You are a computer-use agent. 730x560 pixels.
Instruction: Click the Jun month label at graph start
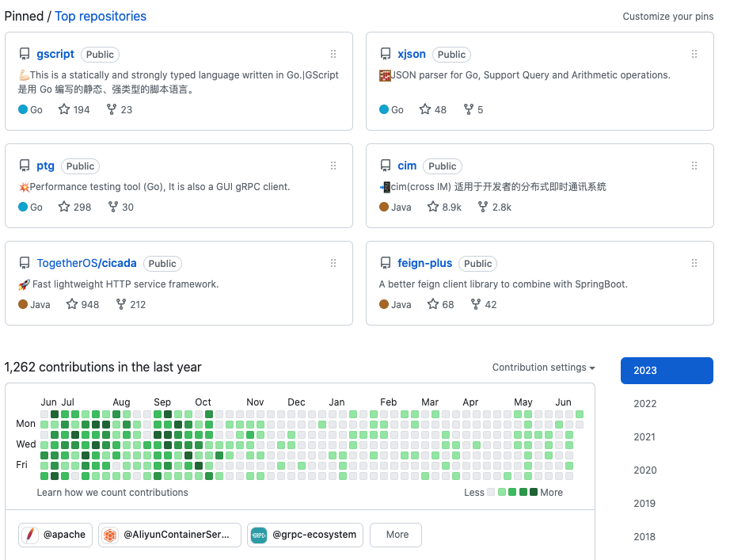pyautogui.click(x=49, y=402)
